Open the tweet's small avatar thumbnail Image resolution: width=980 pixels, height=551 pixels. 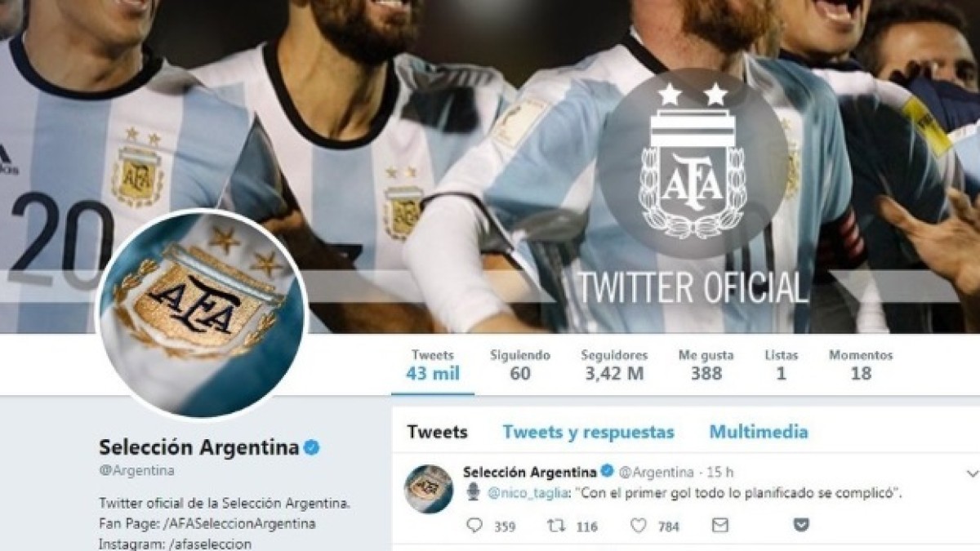(x=428, y=489)
